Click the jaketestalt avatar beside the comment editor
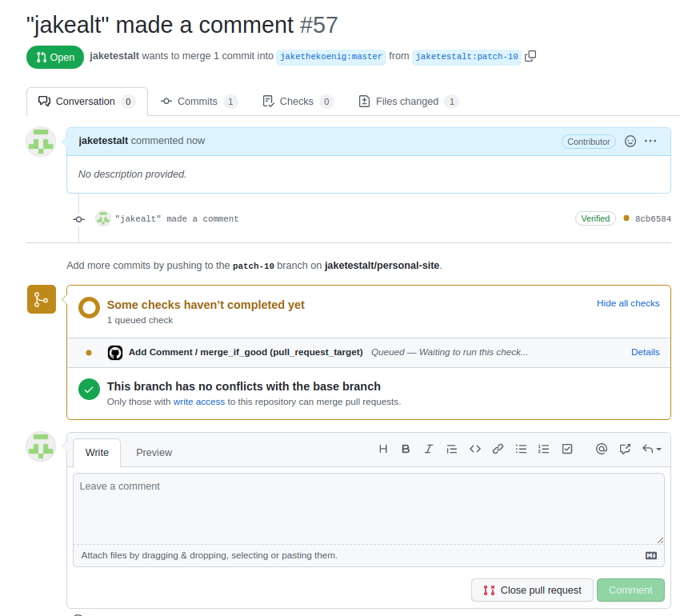Image resolution: width=680 pixels, height=616 pixels. [x=41, y=446]
